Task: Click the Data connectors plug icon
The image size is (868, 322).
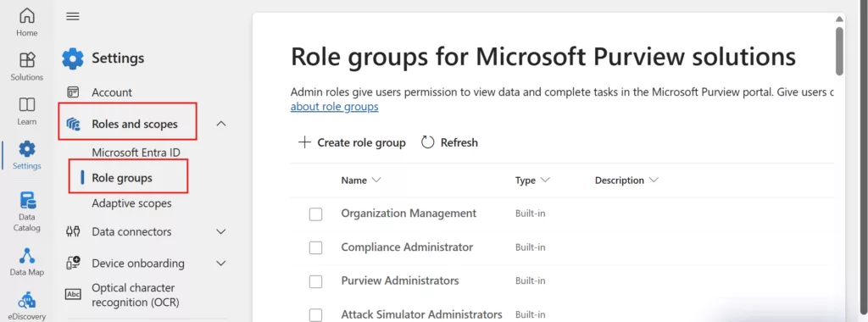Action: tap(73, 232)
